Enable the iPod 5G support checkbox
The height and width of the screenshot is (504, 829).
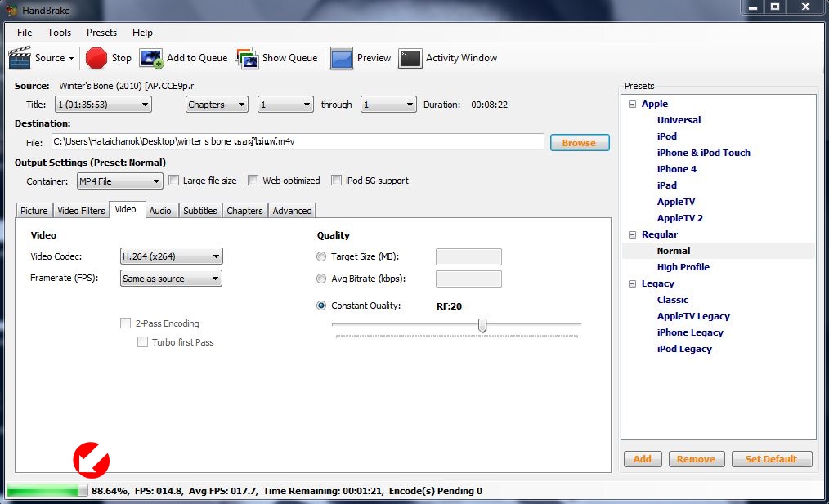(x=336, y=181)
